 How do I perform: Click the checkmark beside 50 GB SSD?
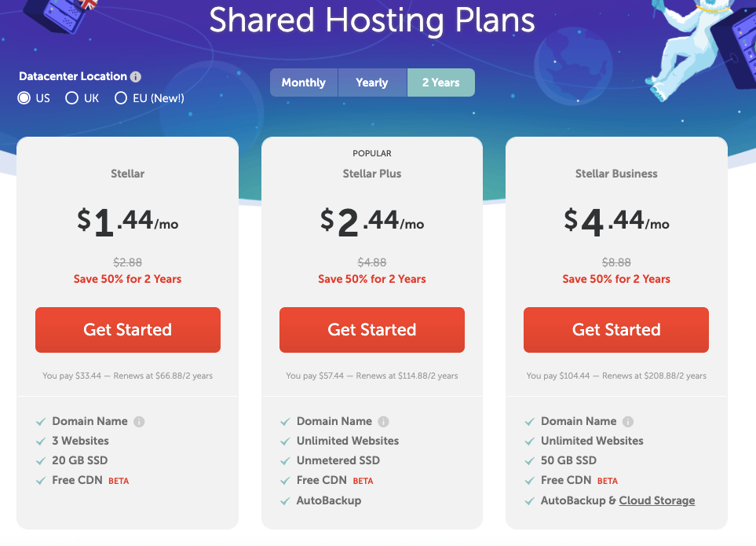[530, 460]
